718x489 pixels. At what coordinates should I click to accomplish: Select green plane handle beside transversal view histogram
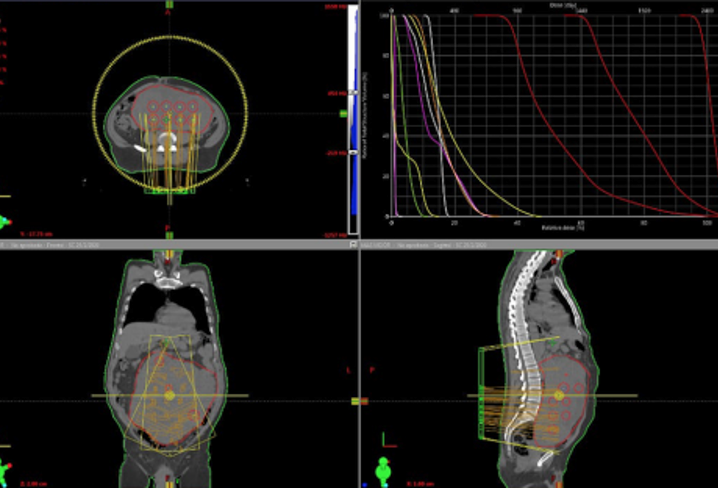[343, 114]
